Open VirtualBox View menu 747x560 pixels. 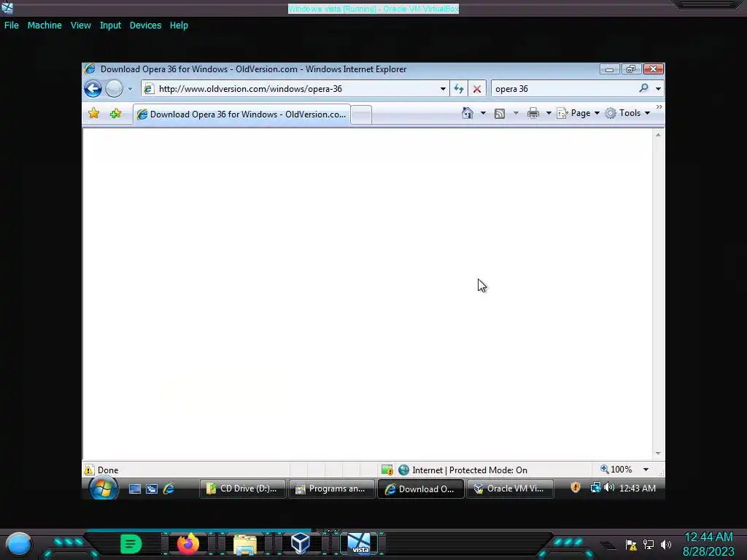coord(80,26)
